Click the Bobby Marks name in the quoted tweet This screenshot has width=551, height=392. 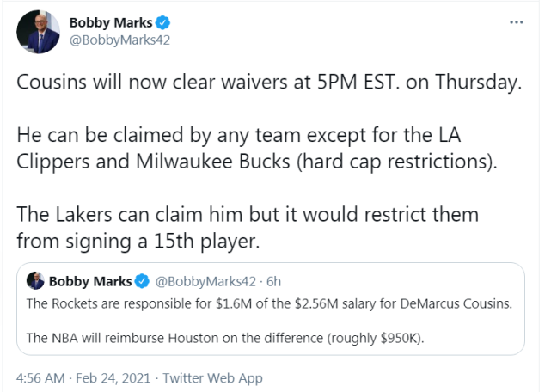(90, 281)
